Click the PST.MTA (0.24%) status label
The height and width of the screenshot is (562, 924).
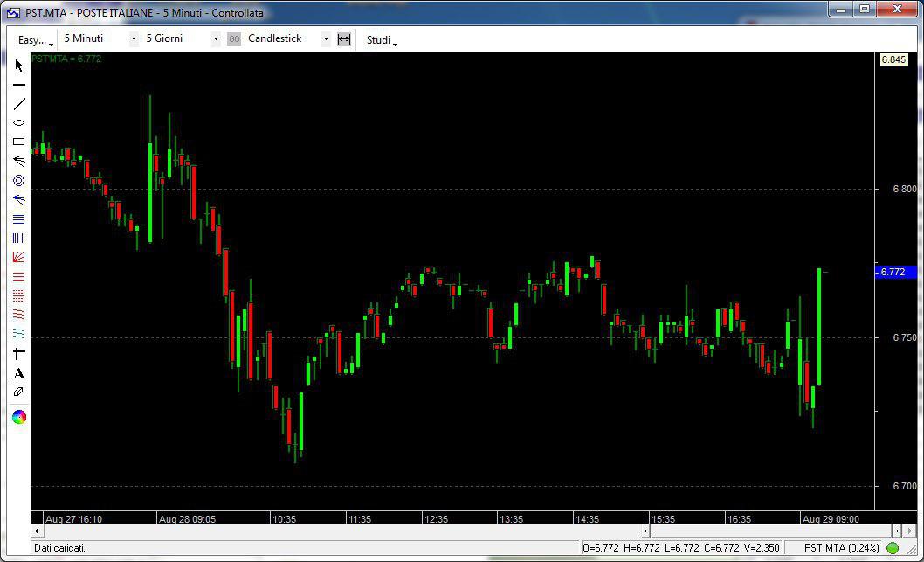pyautogui.click(x=842, y=548)
